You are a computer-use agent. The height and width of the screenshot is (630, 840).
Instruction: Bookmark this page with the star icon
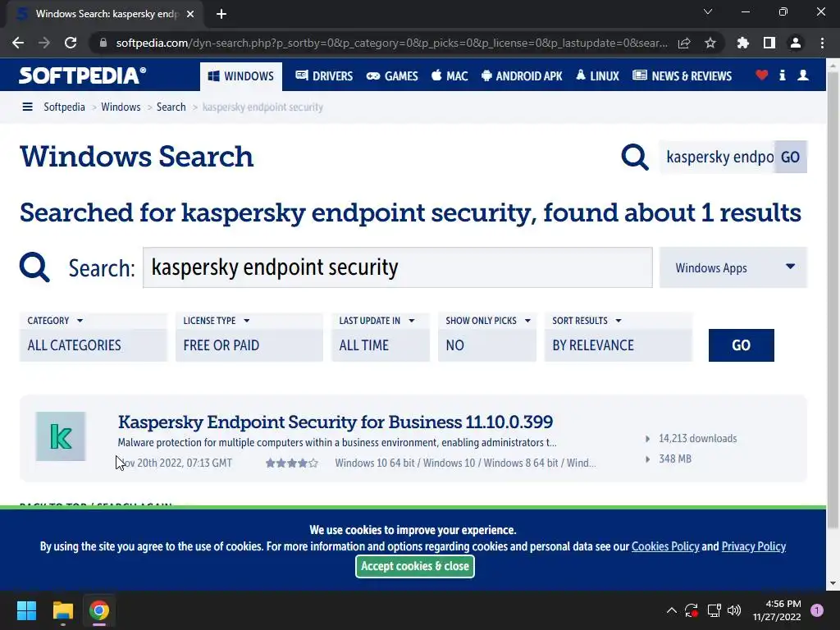(x=710, y=43)
